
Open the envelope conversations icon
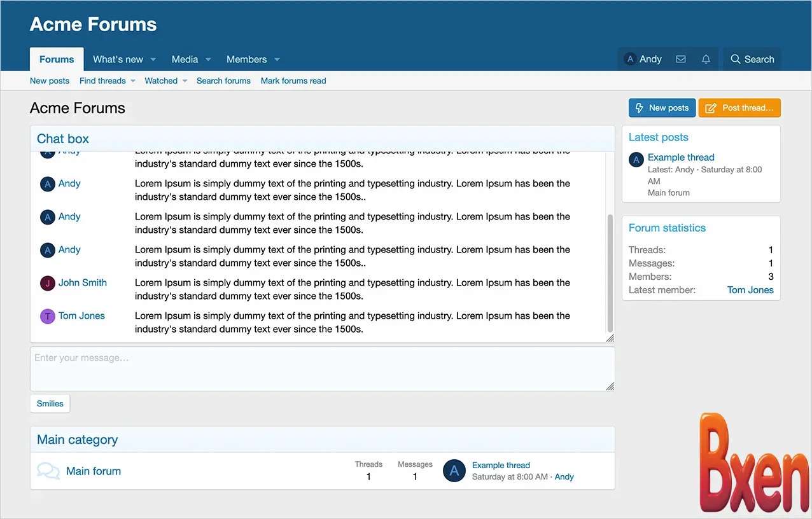(x=680, y=59)
